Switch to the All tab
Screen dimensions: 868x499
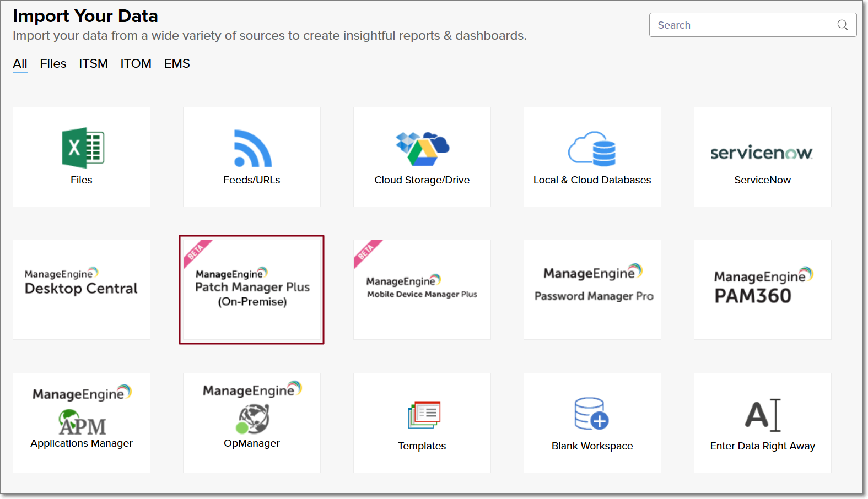click(20, 64)
